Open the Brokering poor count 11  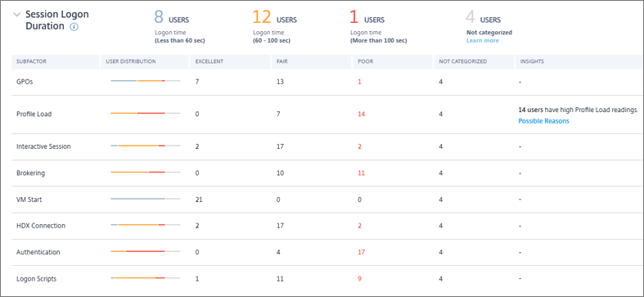click(x=361, y=173)
